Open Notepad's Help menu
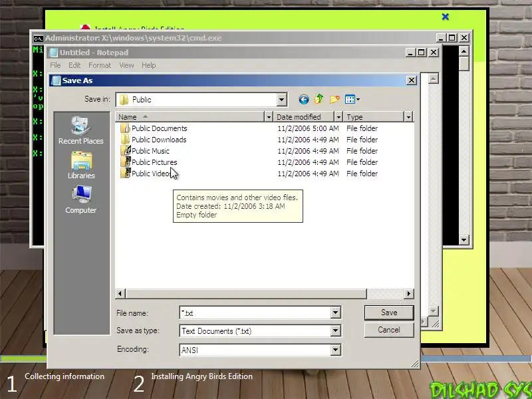Screen dimensions: 532x399 click(x=148, y=65)
